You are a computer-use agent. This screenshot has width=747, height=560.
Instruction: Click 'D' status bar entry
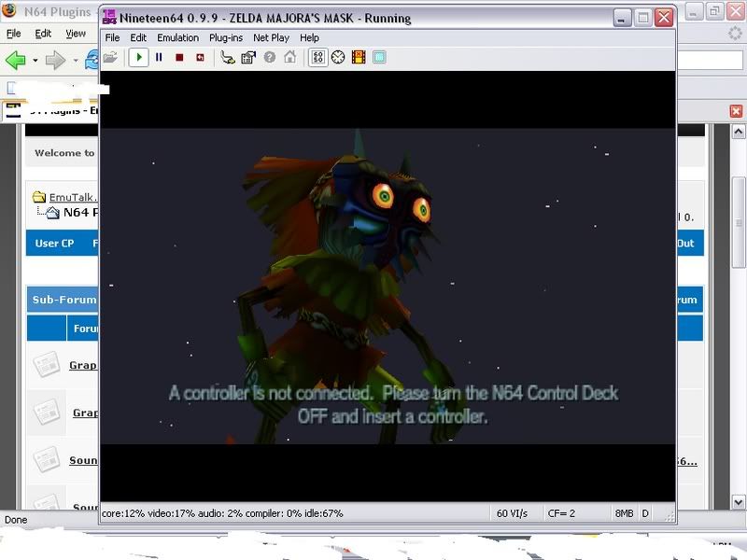(x=645, y=513)
